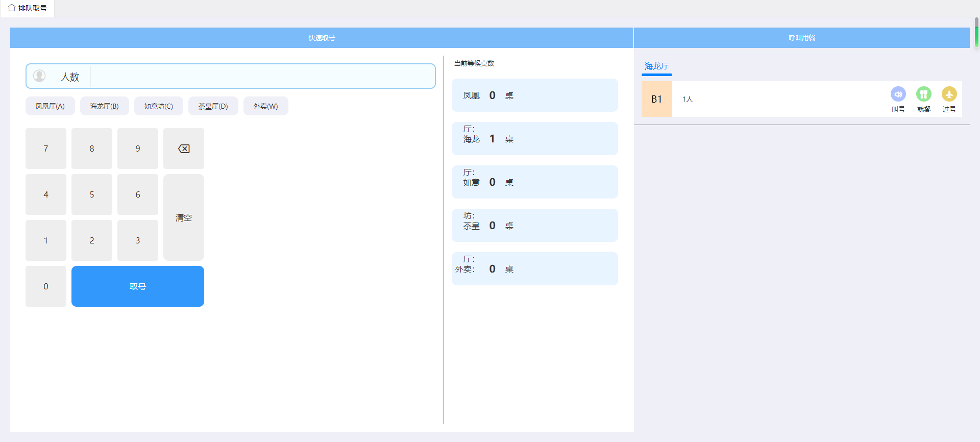Click the 呼叫用餐 panel header

coord(802,38)
